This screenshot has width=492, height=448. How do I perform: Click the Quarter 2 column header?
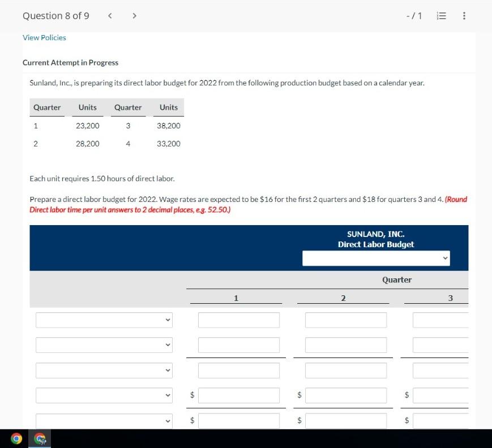[x=343, y=298]
